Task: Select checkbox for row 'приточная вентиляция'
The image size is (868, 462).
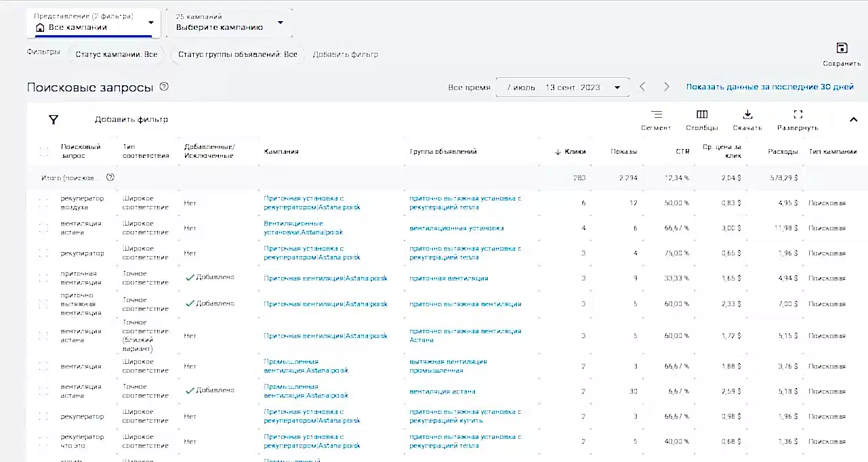Action: 44,278
